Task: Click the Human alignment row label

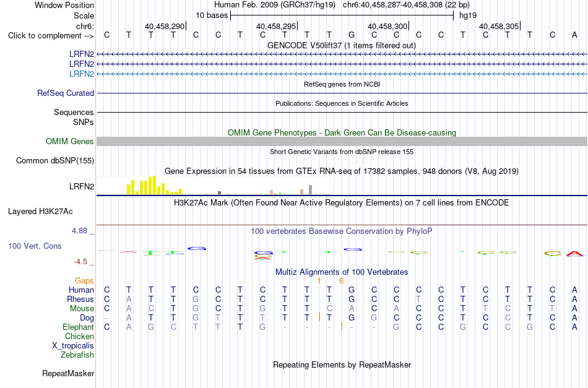Action: (x=81, y=290)
